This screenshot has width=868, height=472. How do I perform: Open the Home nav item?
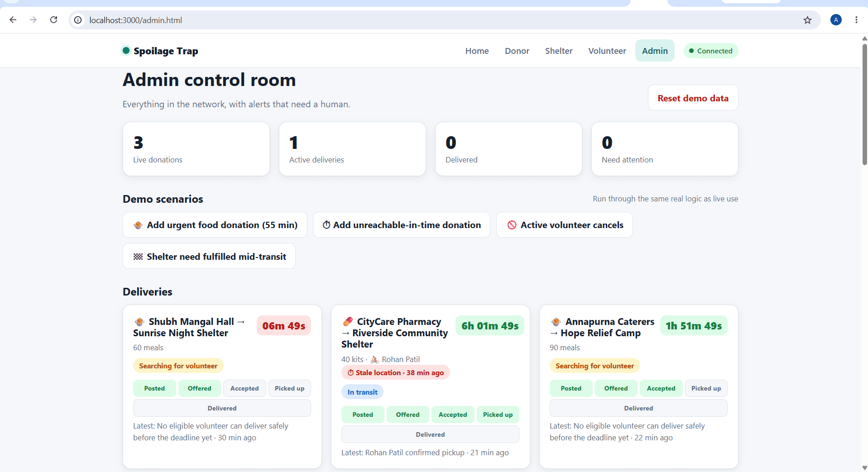477,51
